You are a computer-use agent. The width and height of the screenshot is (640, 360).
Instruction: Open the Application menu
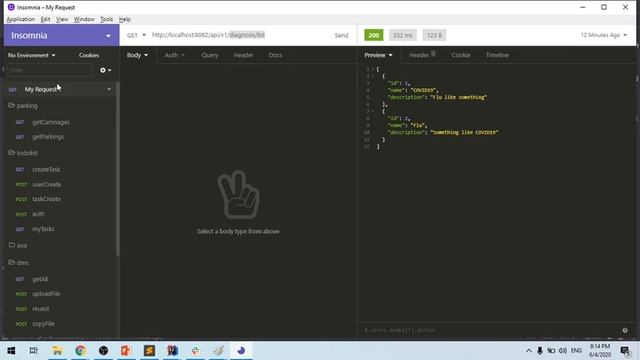[x=20, y=19]
